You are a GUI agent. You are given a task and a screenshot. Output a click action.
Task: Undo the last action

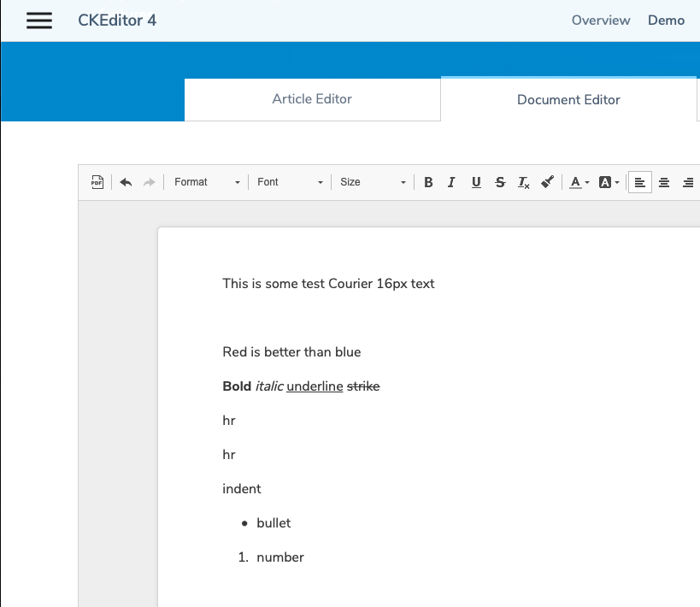click(126, 182)
